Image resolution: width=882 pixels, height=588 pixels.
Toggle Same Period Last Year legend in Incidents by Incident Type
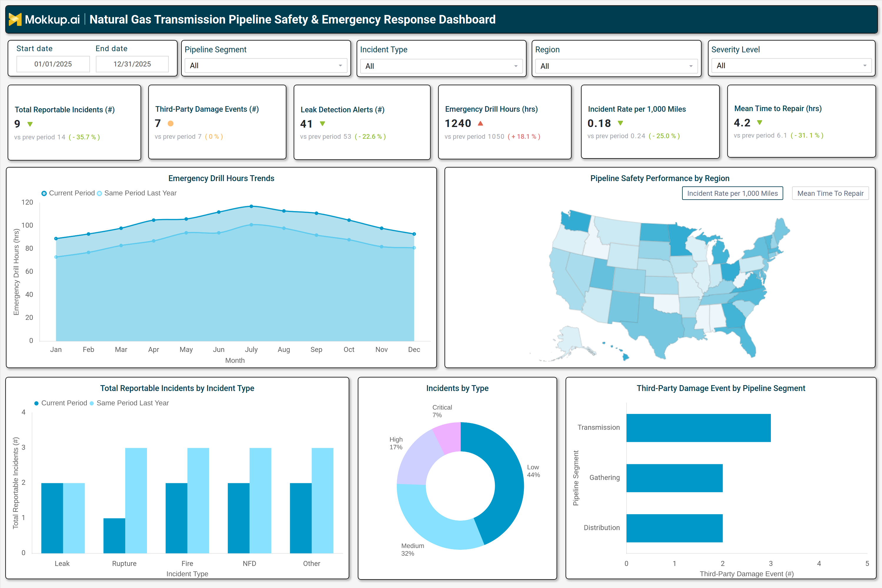tap(129, 403)
